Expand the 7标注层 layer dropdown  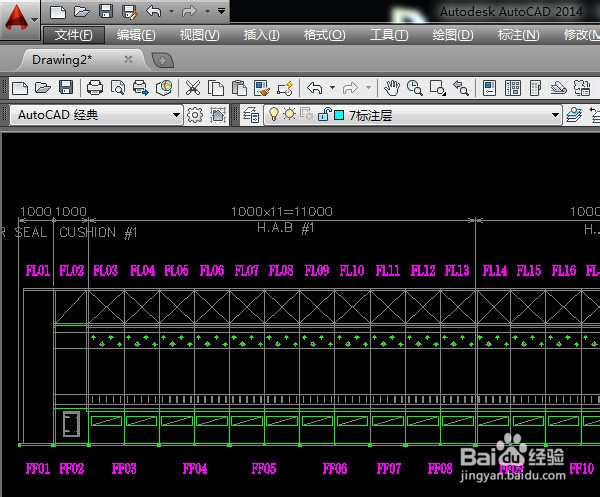[555, 115]
